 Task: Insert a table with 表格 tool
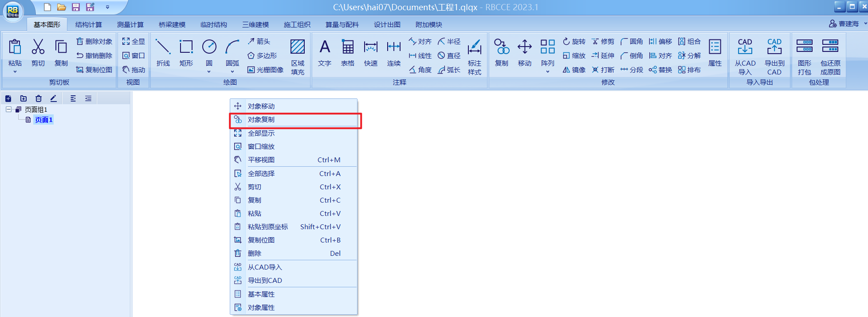(347, 53)
